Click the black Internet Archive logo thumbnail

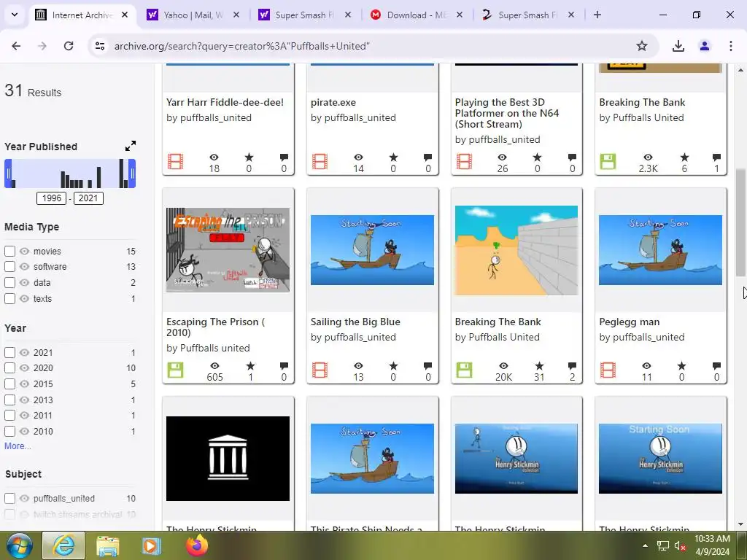coord(228,459)
